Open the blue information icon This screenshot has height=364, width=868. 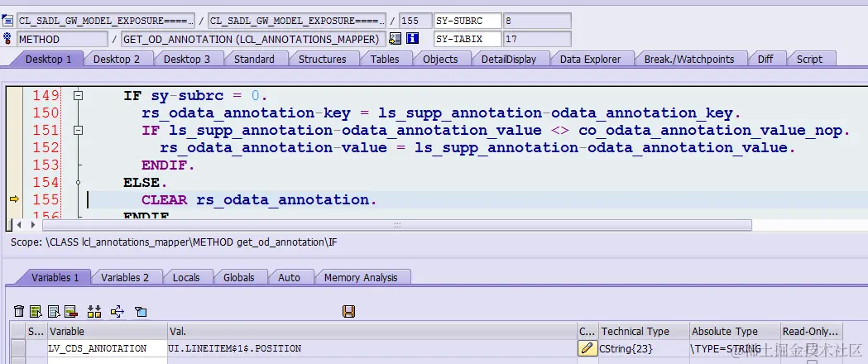pos(412,39)
